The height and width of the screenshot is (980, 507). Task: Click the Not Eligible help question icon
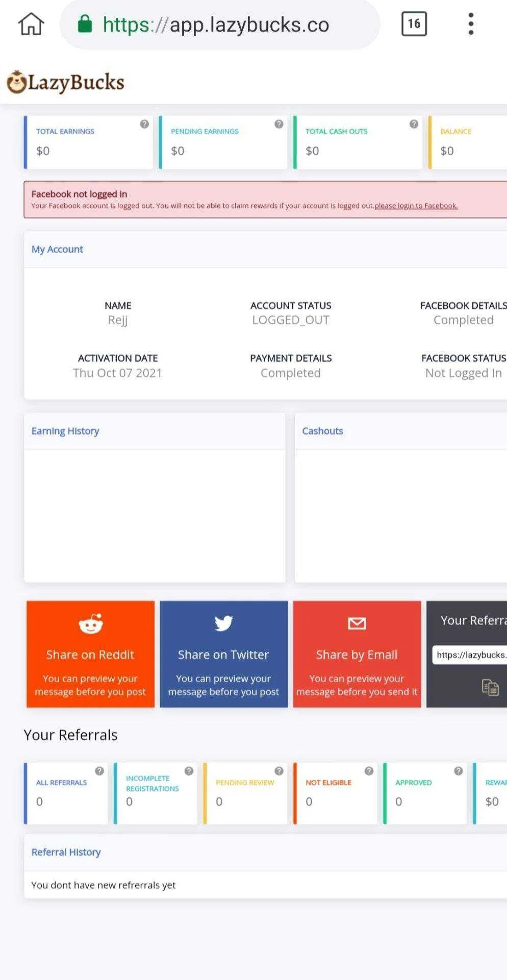[369, 771]
